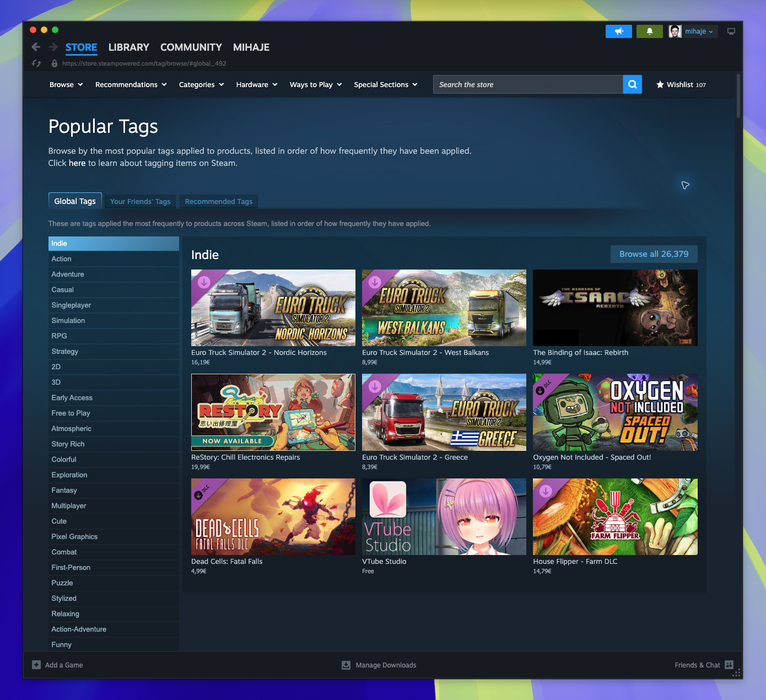Open the Browse dropdown menu
The width and height of the screenshot is (766, 700).
66,84
